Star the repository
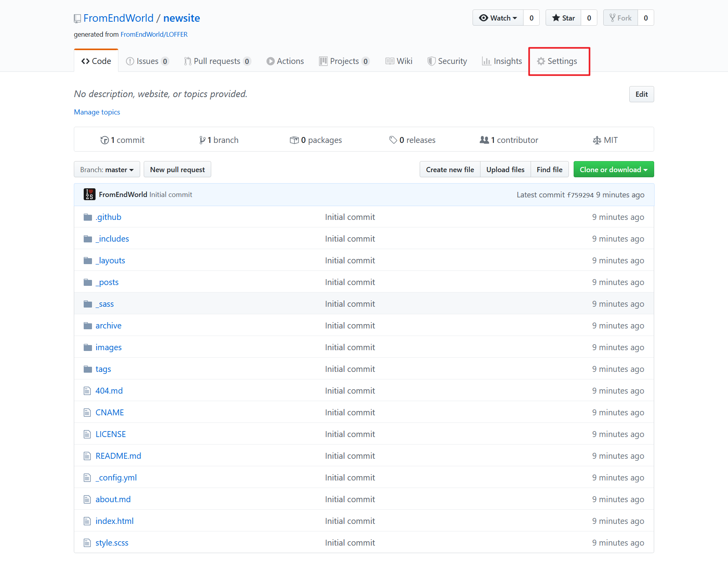728x561 pixels. click(x=563, y=18)
